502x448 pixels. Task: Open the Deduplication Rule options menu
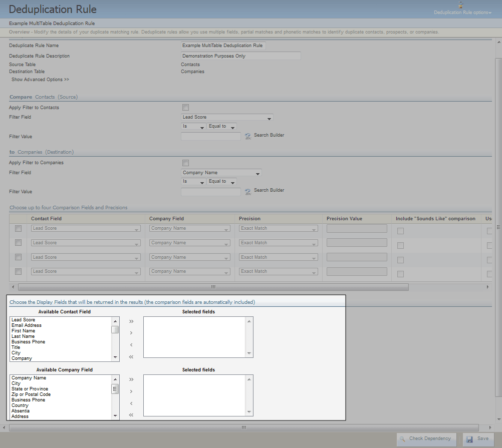tap(462, 13)
